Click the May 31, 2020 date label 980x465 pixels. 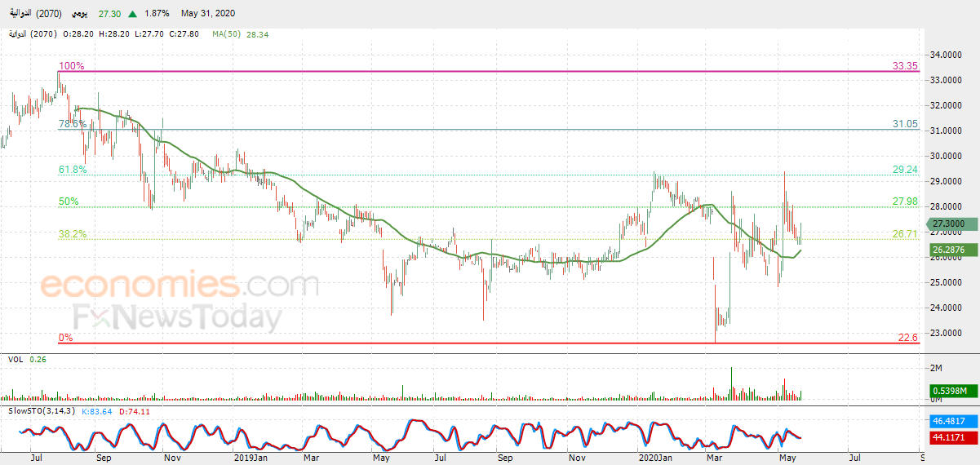210,14
